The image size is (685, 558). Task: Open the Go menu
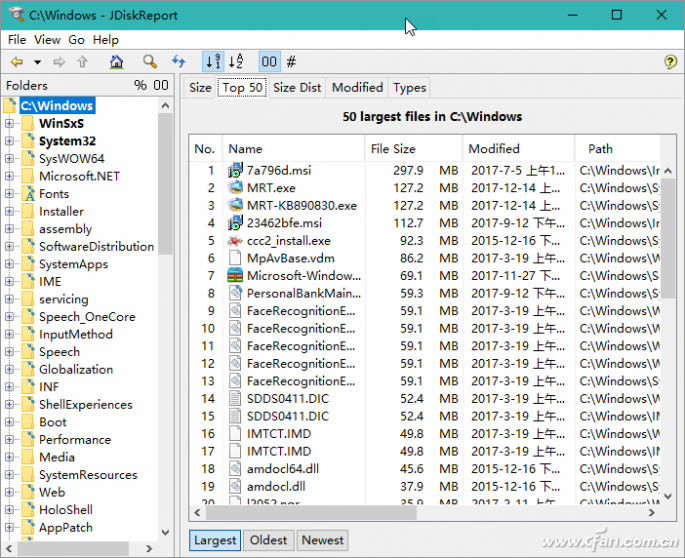pyautogui.click(x=76, y=40)
